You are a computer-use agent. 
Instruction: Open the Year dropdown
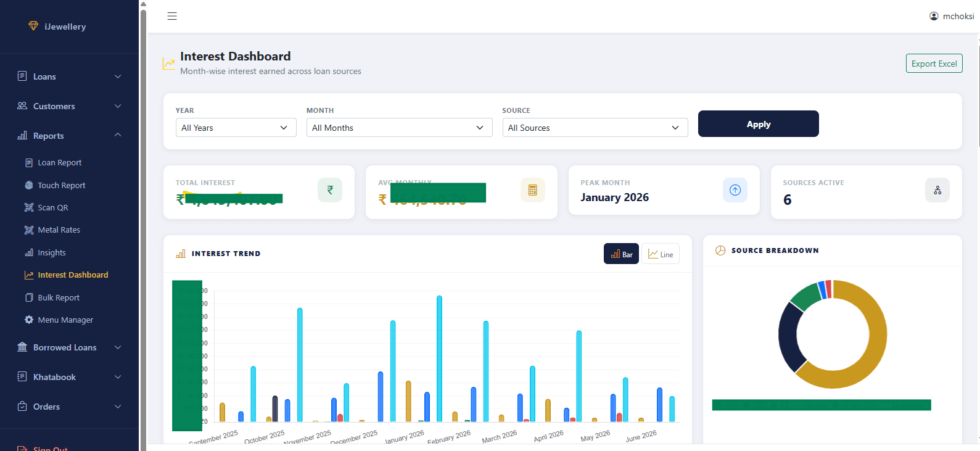236,128
